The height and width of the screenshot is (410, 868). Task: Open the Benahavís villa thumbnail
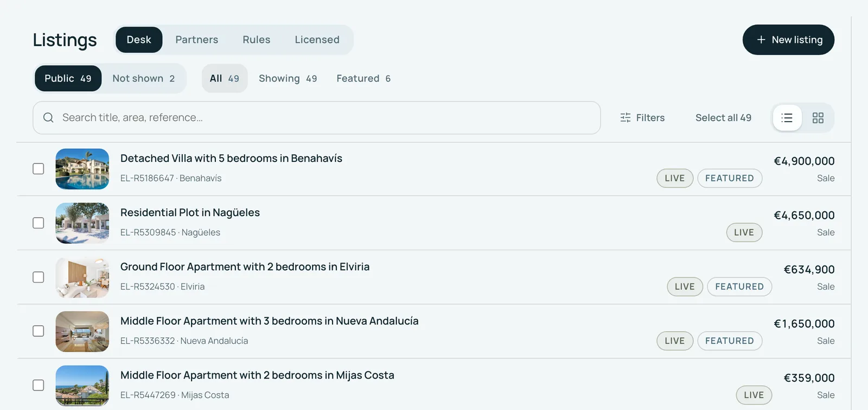click(82, 169)
